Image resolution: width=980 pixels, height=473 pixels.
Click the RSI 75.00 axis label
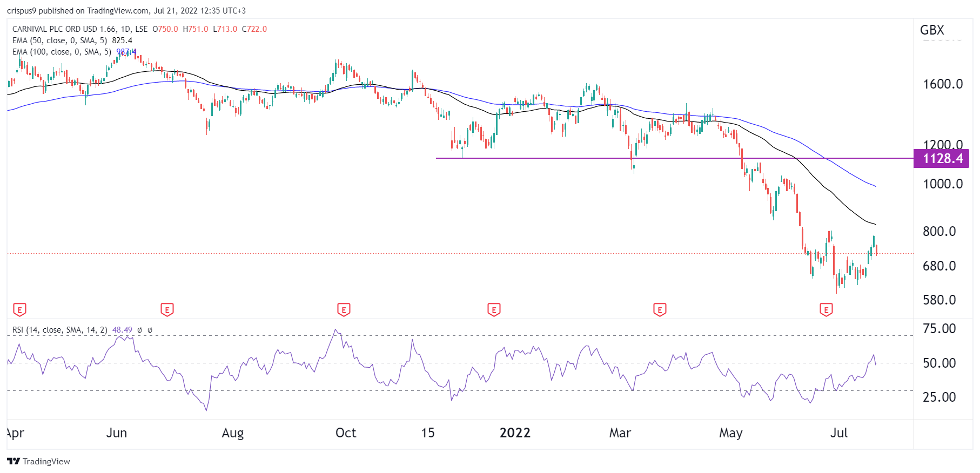click(939, 329)
